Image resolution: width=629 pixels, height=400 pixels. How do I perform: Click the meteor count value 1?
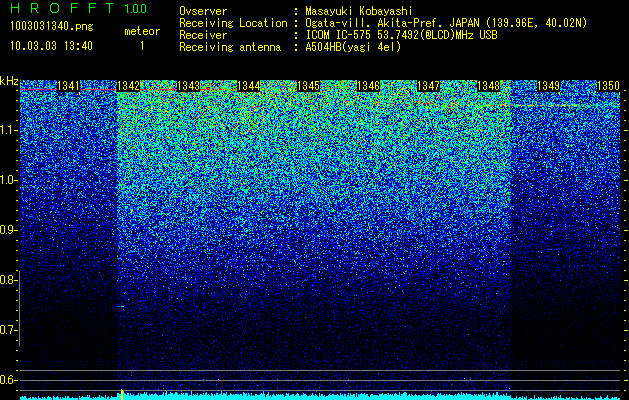pyautogui.click(x=142, y=46)
